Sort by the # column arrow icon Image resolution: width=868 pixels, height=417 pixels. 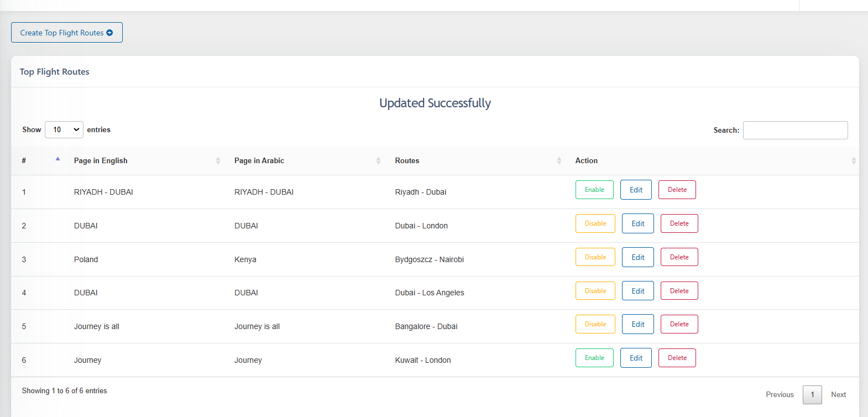57,160
